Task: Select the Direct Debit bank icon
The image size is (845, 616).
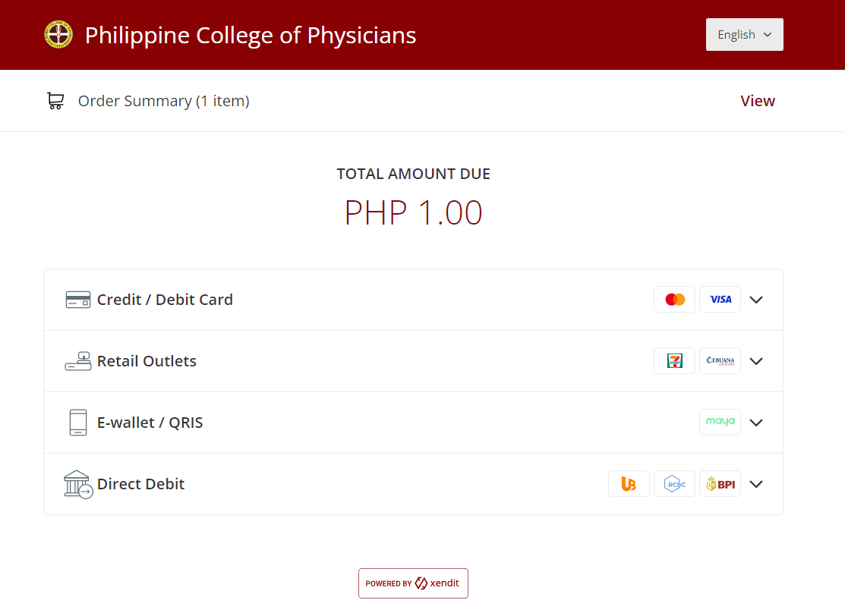Action: tap(78, 484)
